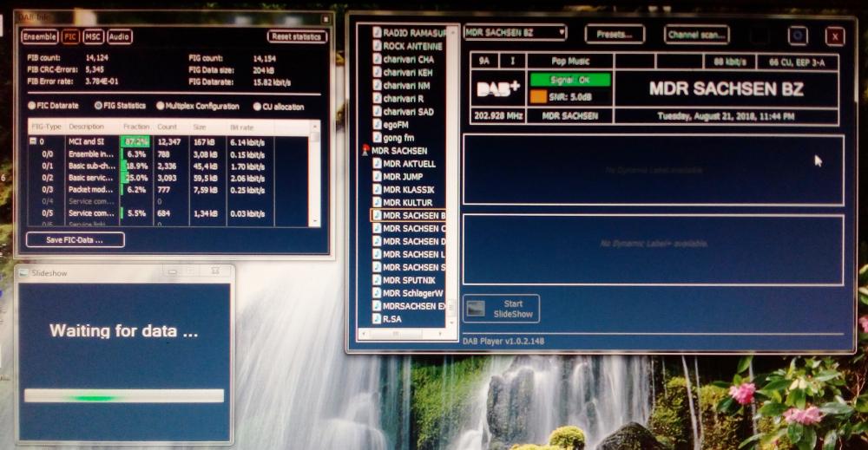Click the note icon beside MDR AKTUELL
This screenshot has height=450, width=868.
377,164
